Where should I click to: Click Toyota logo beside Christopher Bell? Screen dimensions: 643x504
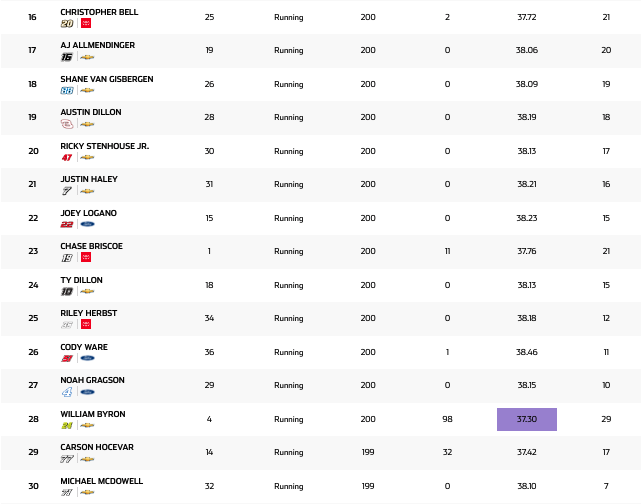point(86,23)
